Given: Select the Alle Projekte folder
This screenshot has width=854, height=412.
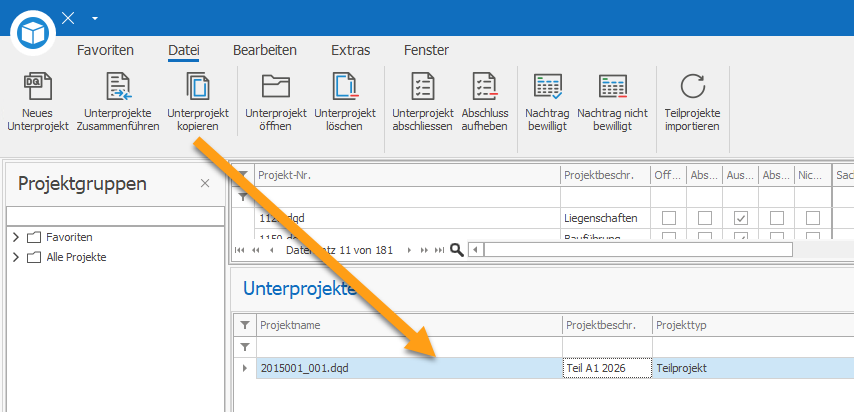Looking at the screenshot, I should coord(66,257).
